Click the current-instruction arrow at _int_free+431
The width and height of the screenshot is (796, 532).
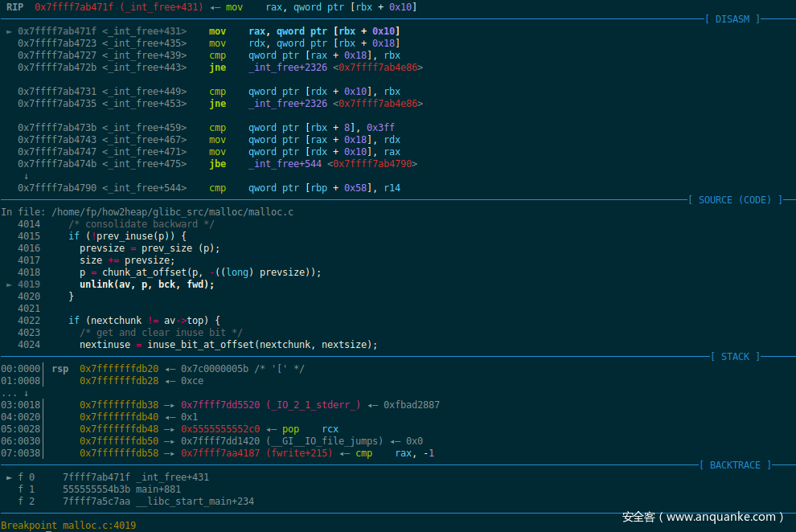coord(9,31)
